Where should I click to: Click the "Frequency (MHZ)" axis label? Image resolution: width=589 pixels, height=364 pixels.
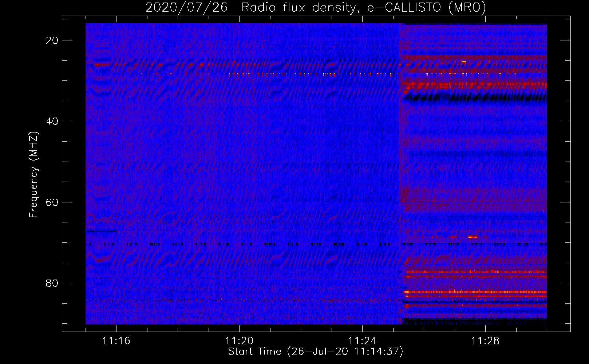(x=33, y=175)
